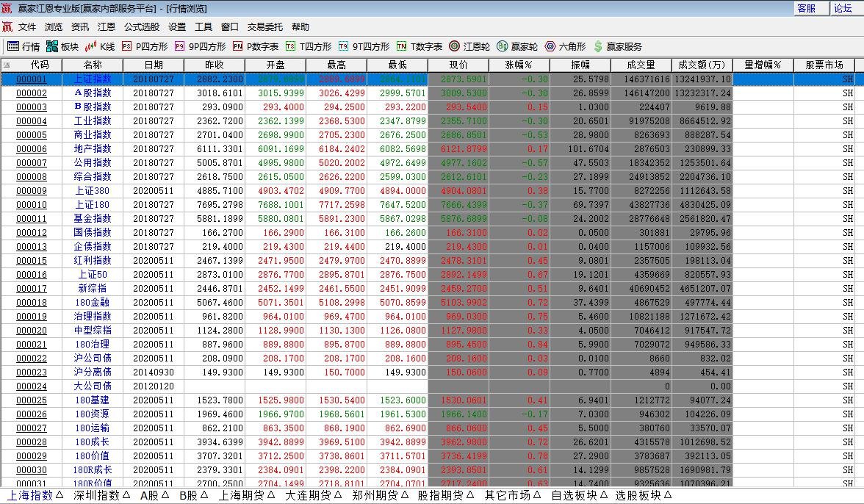This screenshot has width=864, height=504.
Task: Open the T数字表 tool
Action: [420, 47]
